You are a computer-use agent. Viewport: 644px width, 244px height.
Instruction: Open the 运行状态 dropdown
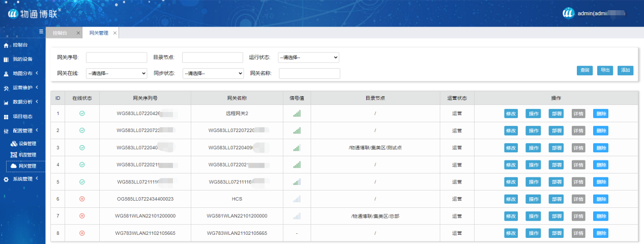click(308, 58)
